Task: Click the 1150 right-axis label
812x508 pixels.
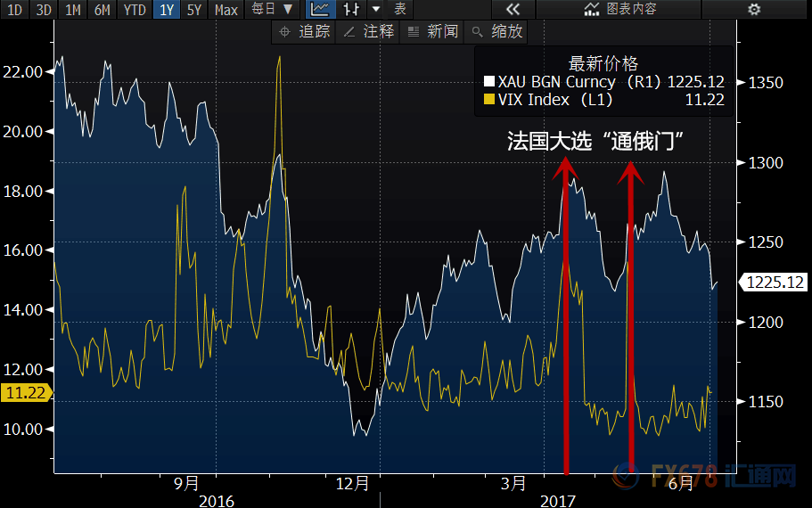Action: point(766,402)
